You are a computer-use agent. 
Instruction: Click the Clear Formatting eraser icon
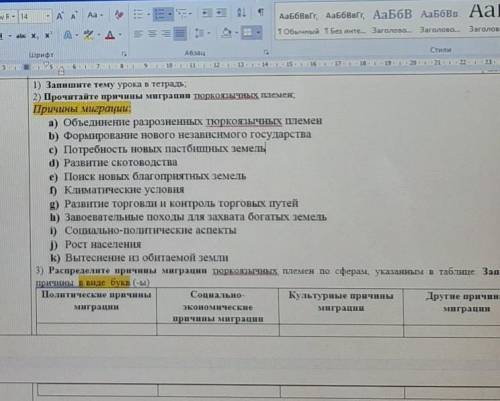point(119,15)
